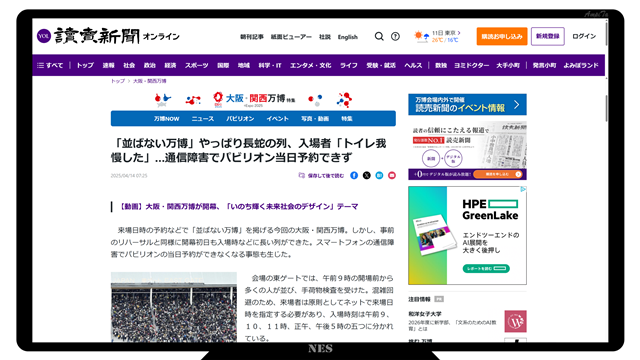
Task: Click the page vertical scrollbar
Action: tap(606, 108)
